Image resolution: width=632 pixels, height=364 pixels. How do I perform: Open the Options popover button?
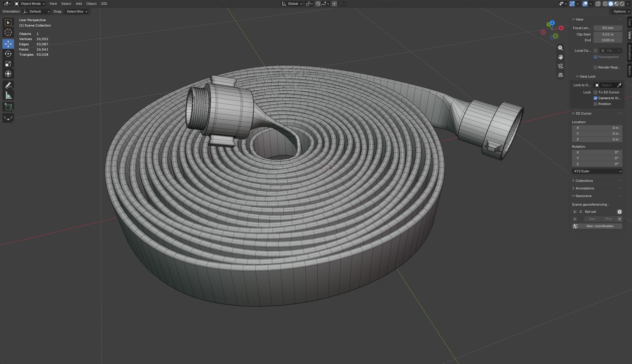point(622,11)
